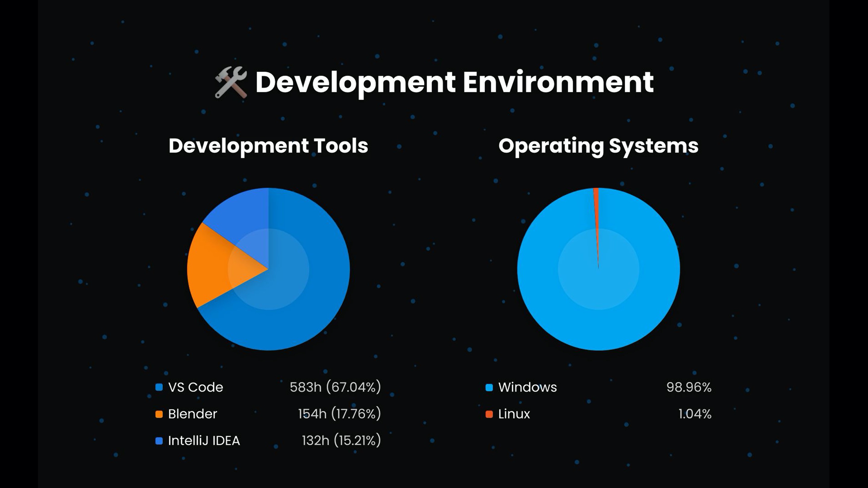The height and width of the screenshot is (488, 868).
Task: Click the 583h (67.04%) value
Action: [x=335, y=387]
